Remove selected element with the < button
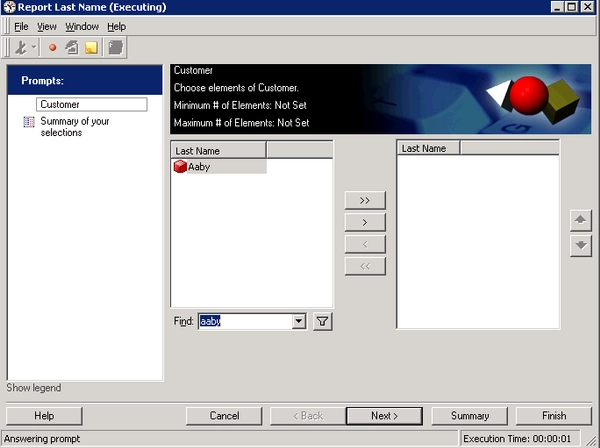This screenshot has width=600, height=448. pos(365,244)
